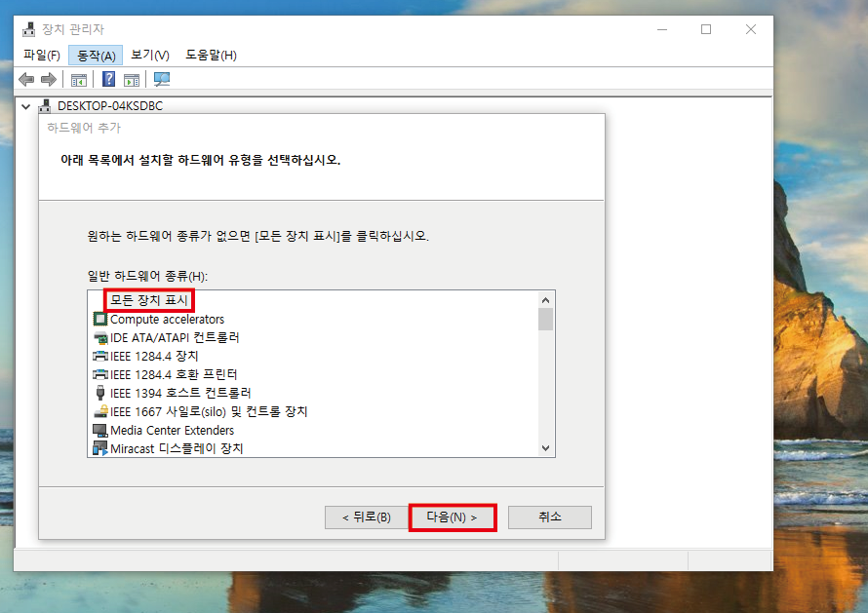Select IEEE 1284.4 호환 프린터 list entry
The height and width of the screenshot is (613, 868).
(x=174, y=374)
